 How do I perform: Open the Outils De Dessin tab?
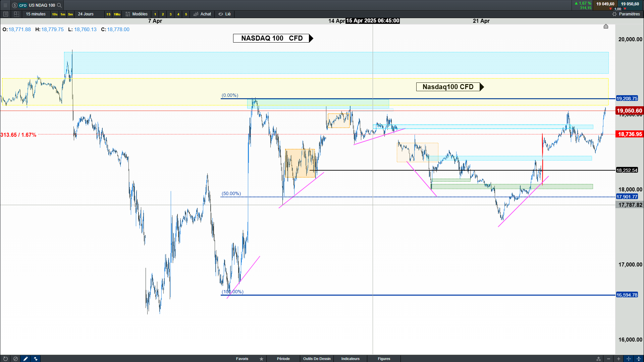pyautogui.click(x=317, y=359)
